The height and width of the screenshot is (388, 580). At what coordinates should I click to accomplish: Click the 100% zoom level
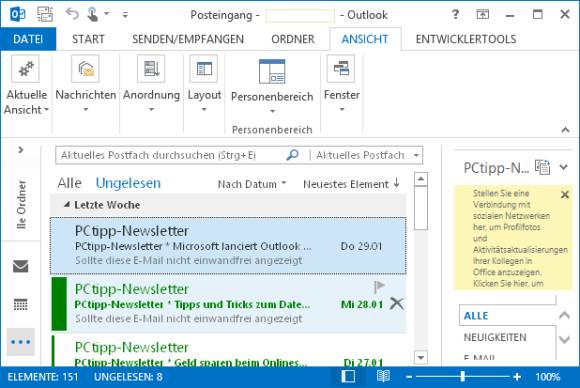point(547,377)
